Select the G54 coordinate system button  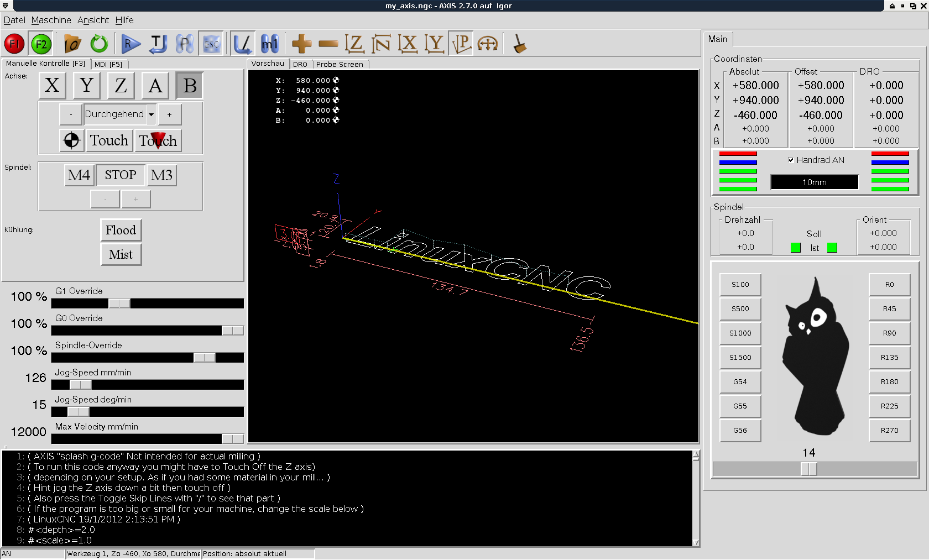(x=740, y=382)
